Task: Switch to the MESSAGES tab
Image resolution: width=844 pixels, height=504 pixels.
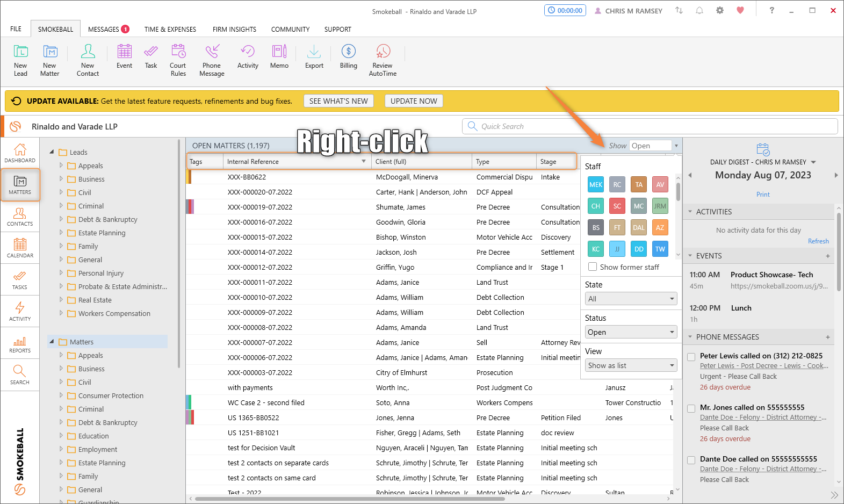Action: click(x=109, y=29)
